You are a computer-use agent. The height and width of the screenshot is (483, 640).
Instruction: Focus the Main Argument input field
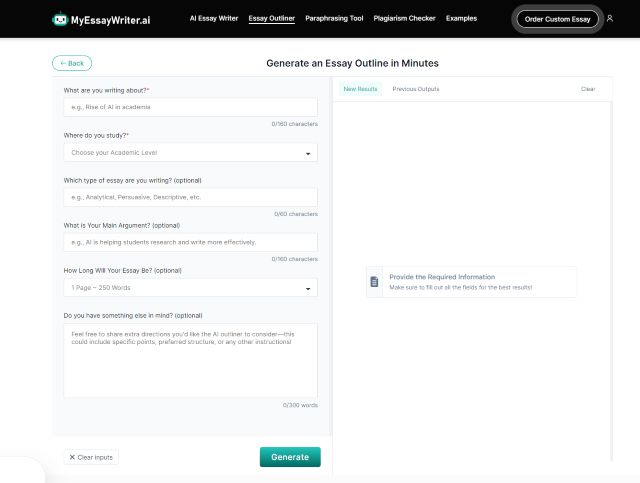click(x=190, y=243)
